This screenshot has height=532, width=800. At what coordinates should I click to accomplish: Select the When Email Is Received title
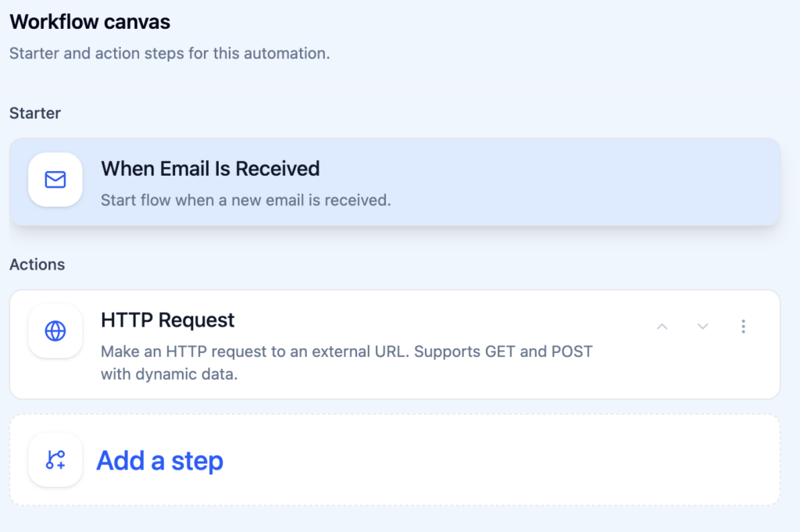tap(210, 169)
